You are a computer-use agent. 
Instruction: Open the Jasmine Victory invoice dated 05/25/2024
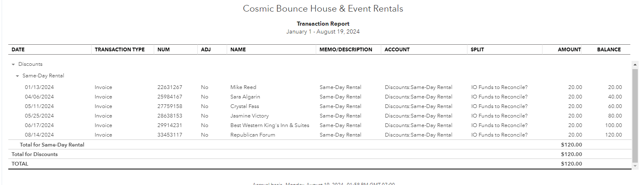(249, 116)
